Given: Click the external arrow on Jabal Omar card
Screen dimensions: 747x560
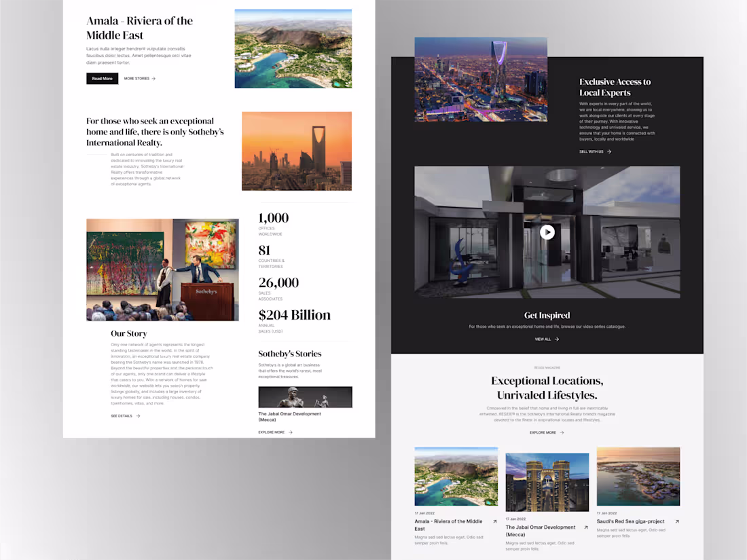Looking at the screenshot, I should [585, 527].
